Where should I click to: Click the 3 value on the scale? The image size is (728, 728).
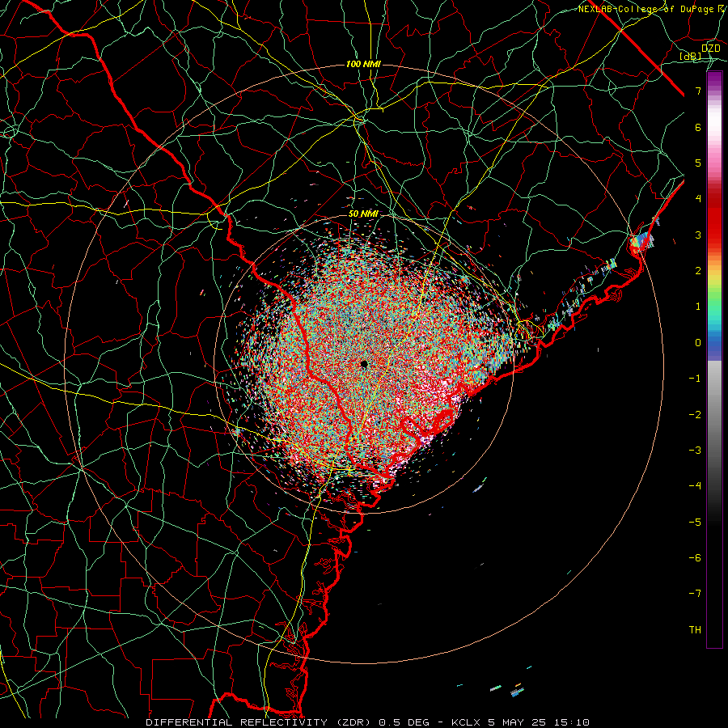(x=698, y=235)
